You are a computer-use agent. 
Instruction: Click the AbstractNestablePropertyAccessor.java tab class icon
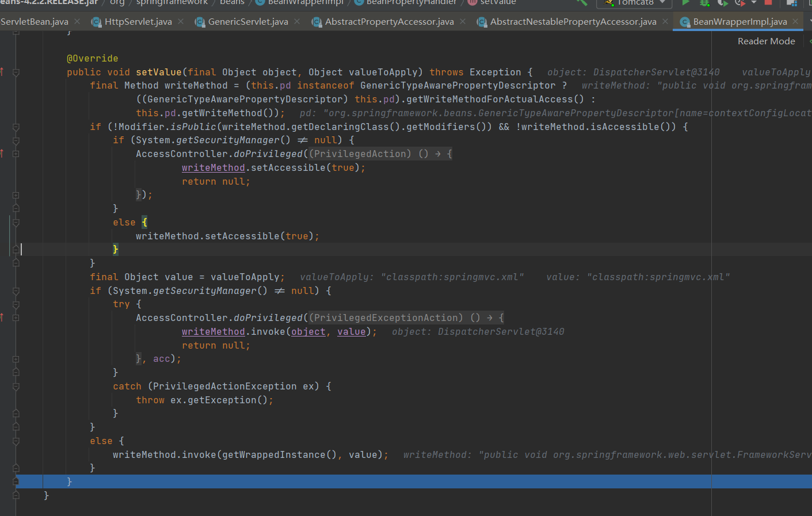482,22
